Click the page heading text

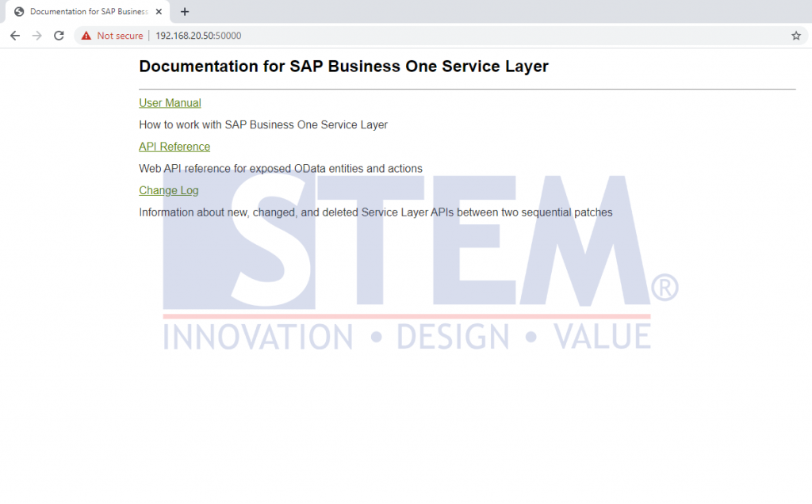[x=343, y=67]
